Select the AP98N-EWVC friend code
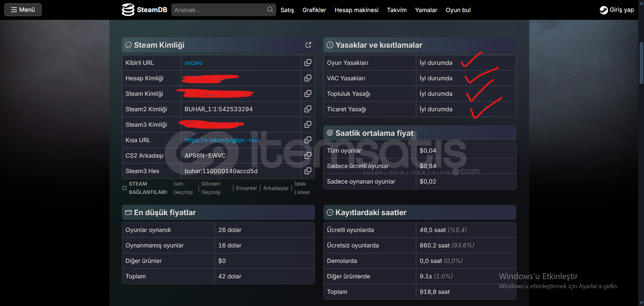This screenshot has height=306, width=644. point(205,156)
